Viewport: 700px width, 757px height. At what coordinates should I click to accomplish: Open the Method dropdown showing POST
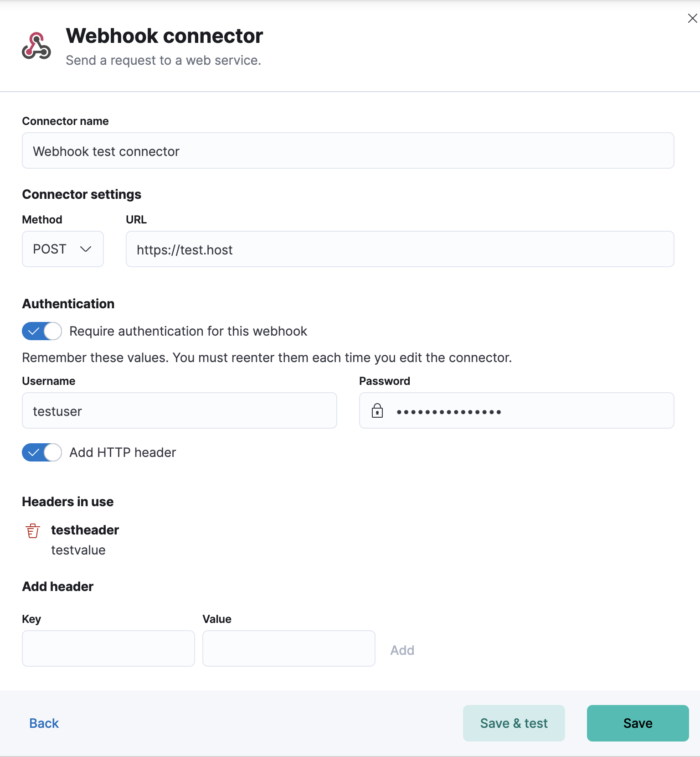pyautogui.click(x=62, y=249)
